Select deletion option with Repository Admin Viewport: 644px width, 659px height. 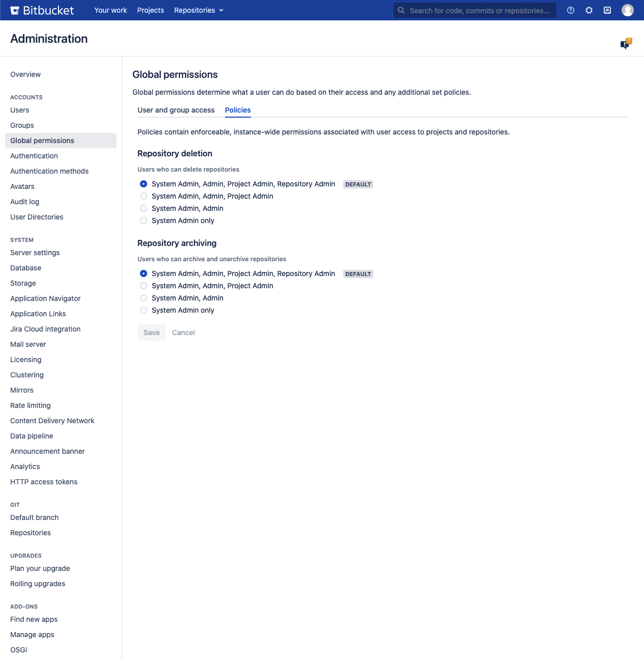[x=144, y=184]
